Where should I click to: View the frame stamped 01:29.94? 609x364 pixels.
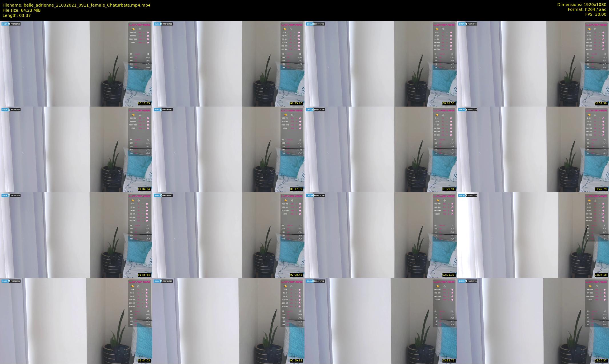pos(380,149)
